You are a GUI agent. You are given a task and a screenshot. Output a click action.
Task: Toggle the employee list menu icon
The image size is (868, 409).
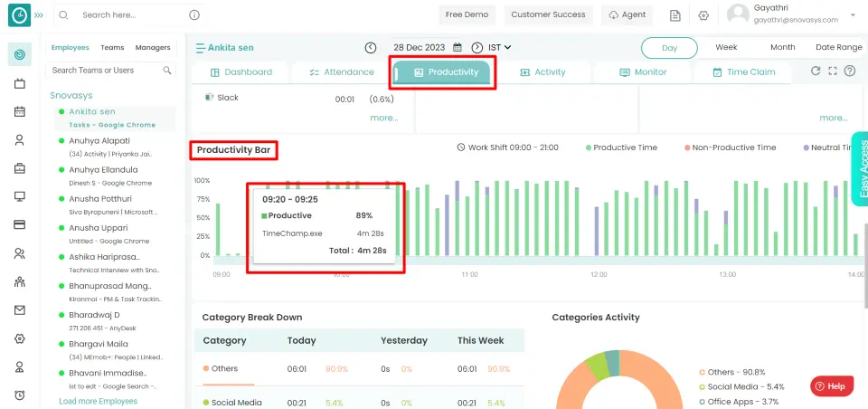coord(201,48)
